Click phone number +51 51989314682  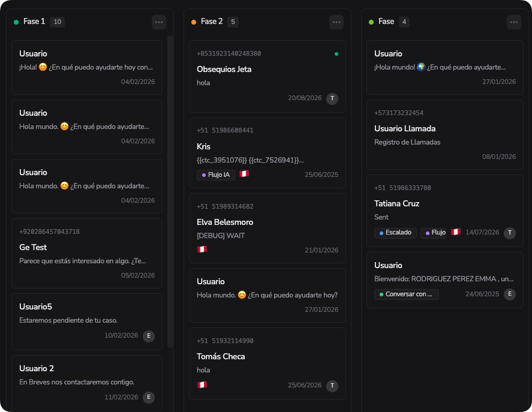click(x=225, y=206)
